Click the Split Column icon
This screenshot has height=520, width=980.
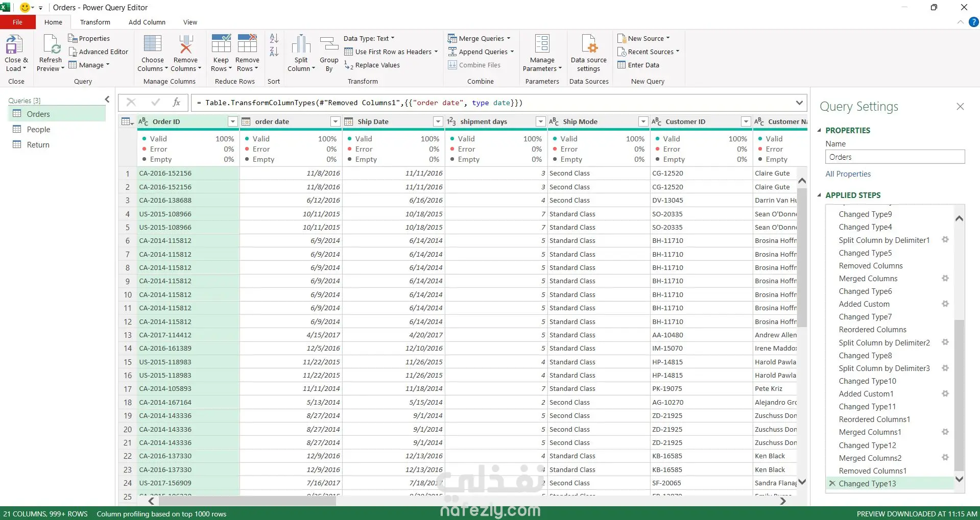coord(301,44)
